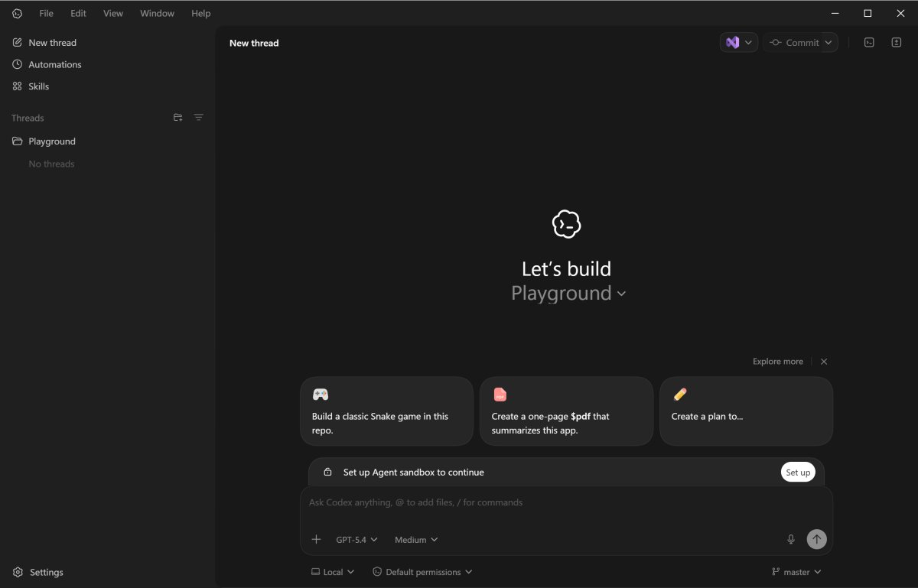Click the 'Let's build' heading text
Viewport: 918px width, 588px height.
click(567, 269)
